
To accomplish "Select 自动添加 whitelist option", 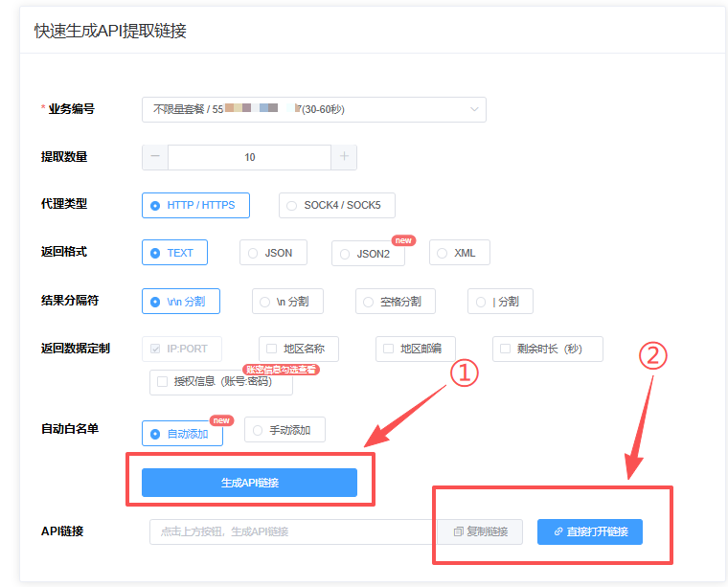I will (182, 434).
